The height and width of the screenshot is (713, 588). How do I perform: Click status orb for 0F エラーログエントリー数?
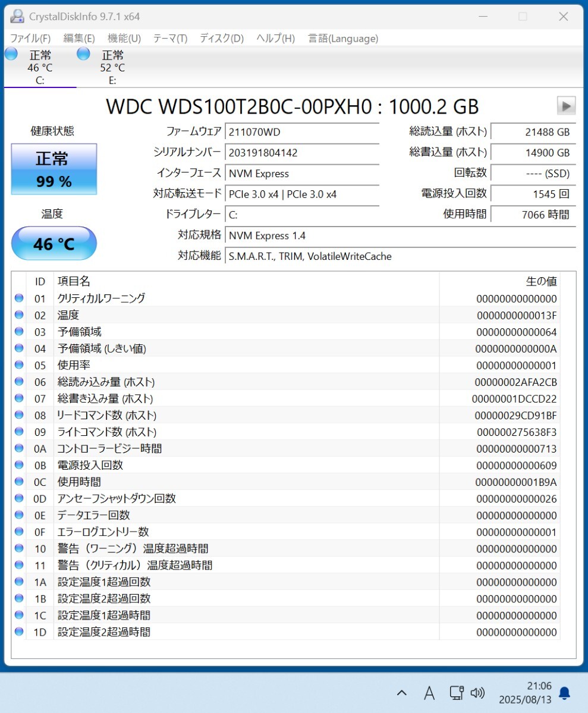pyautogui.click(x=19, y=531)
